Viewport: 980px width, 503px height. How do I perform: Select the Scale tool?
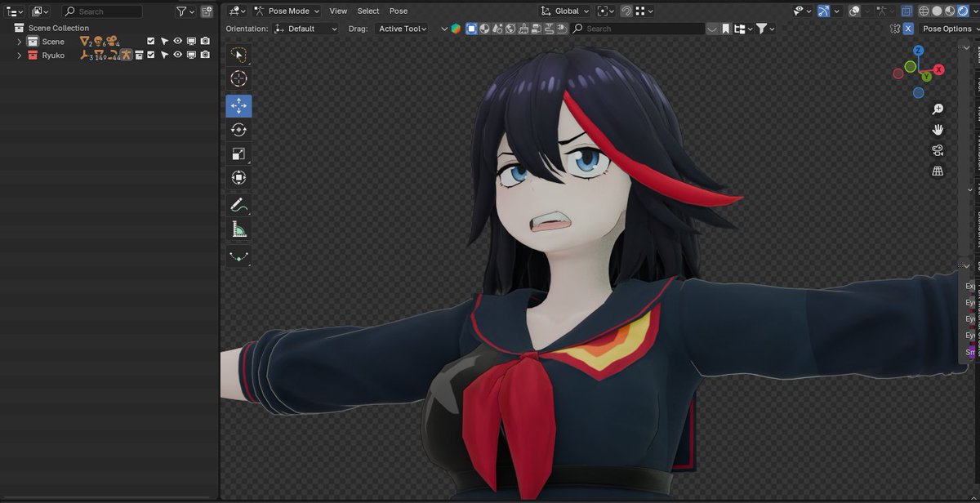click(238, 154)
